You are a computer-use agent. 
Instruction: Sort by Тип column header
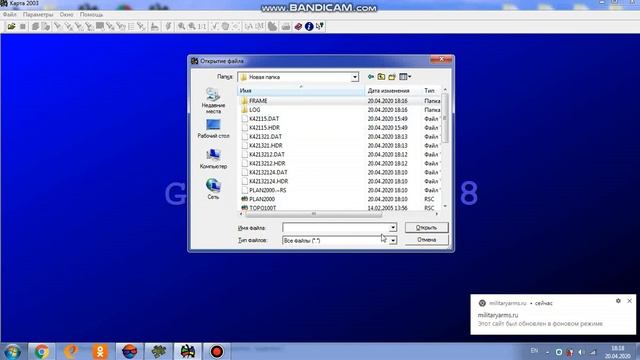pos(431,91)
